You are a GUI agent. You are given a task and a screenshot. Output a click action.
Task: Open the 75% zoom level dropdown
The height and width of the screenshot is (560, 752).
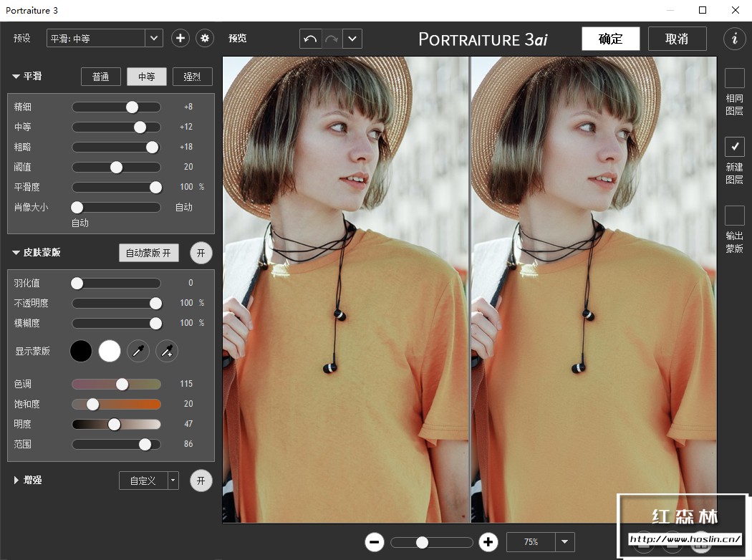click(565, 542)
